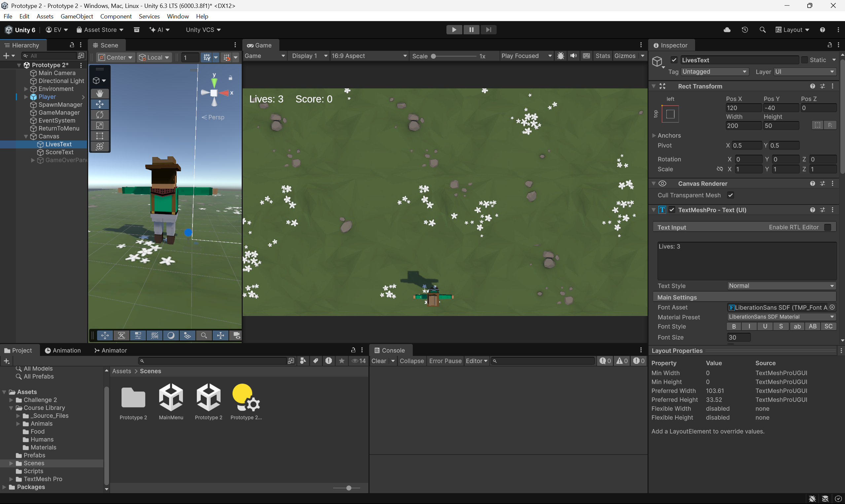The image size is (845, 504).
Task: Open the Text Style Normal dropdown
Action: (x=781, y=286)
